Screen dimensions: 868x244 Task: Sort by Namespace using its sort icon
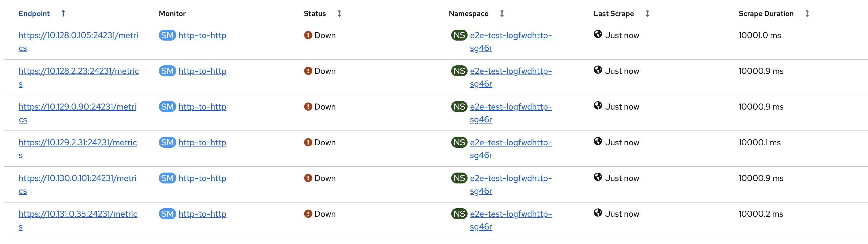[x=502, y=14]
